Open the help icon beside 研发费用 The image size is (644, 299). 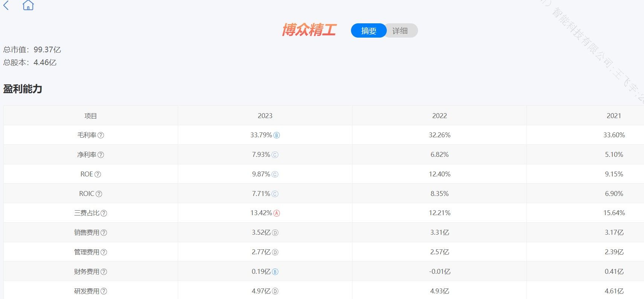(x=104, y=291)
